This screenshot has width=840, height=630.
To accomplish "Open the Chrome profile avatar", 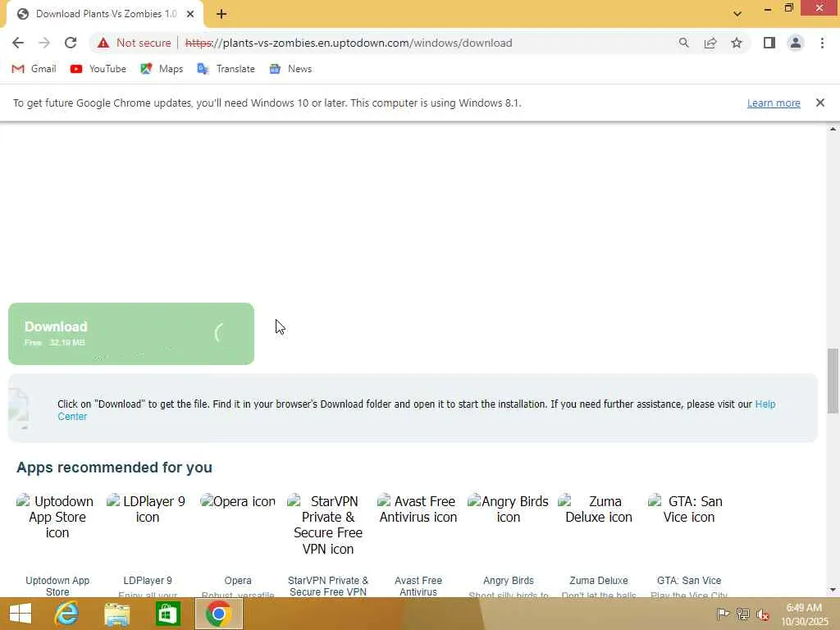I will click(796, 43).
